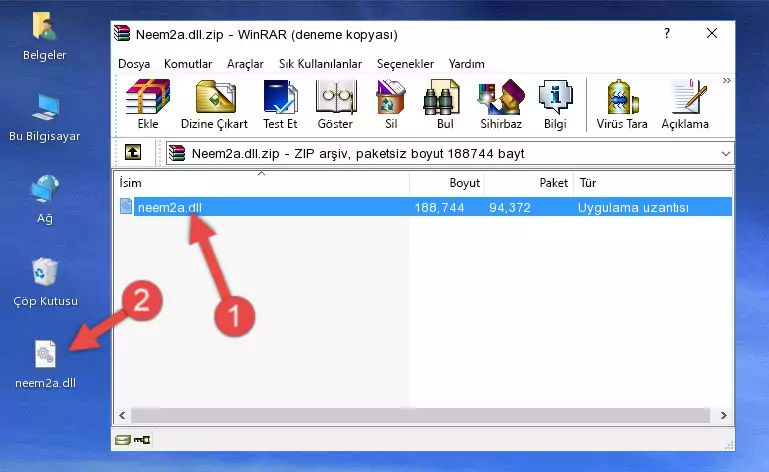Launch the Sihirbaz wizard
The height and width of the screenshot is (472, 769).
[x=501, y=104]
